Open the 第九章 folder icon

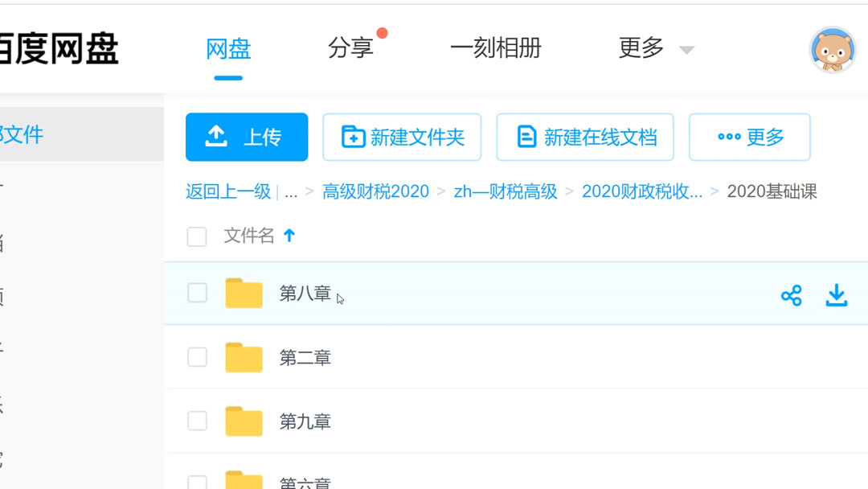point(244,421)
